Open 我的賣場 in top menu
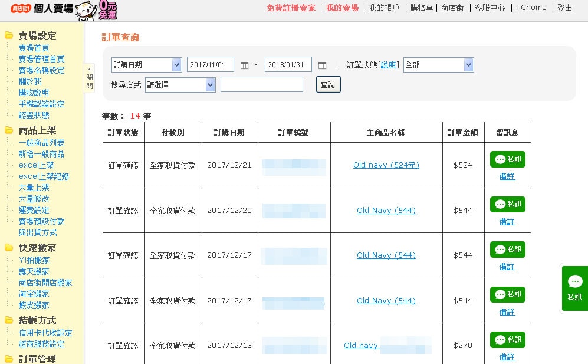Viewport: 588px width, 364px height. pos(342,8)
